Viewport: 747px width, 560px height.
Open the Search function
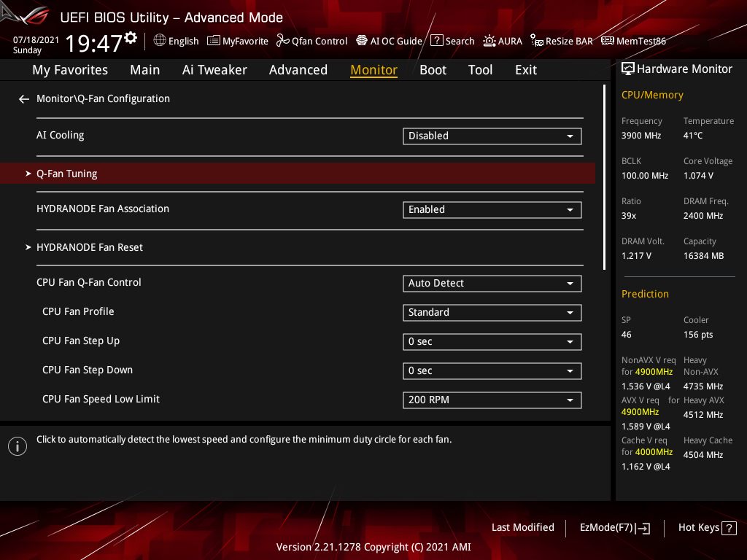point(452,41)
